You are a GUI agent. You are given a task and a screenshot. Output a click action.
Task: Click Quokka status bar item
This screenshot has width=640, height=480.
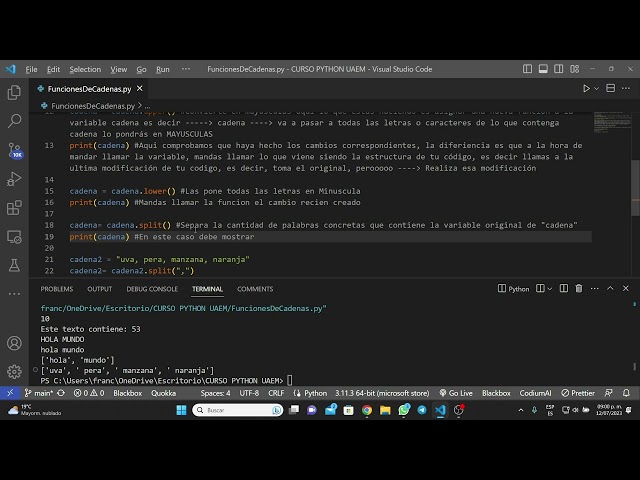(x=164, y=393)
